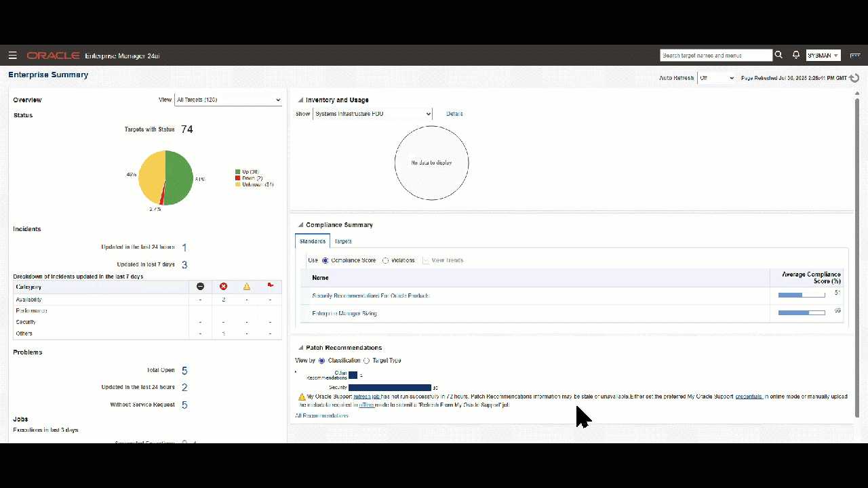Click the Targets with Status count 74
Viewport: 868px width, 488px height.
point(187,129)
